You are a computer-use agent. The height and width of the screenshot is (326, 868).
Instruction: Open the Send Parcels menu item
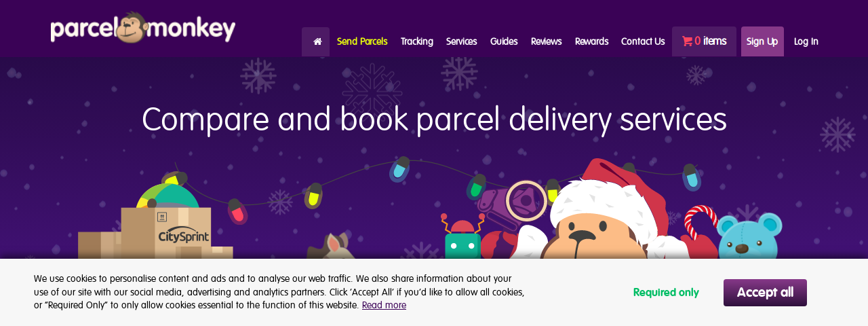362,41
